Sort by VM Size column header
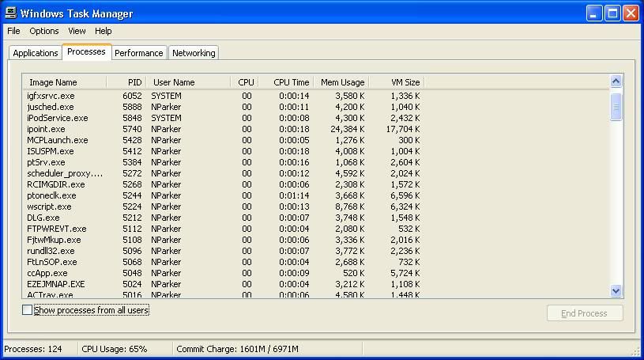644x360 pixels. [x=397, y=82]
